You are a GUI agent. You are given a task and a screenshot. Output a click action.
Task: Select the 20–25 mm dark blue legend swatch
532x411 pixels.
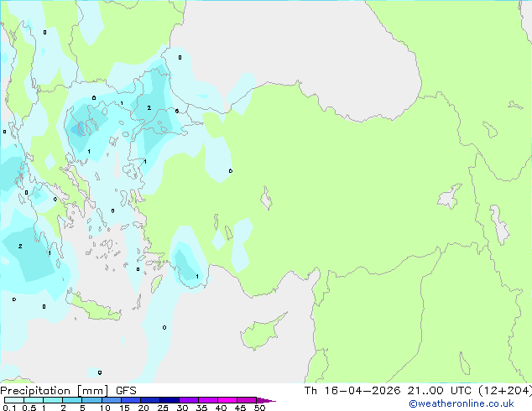150,400
